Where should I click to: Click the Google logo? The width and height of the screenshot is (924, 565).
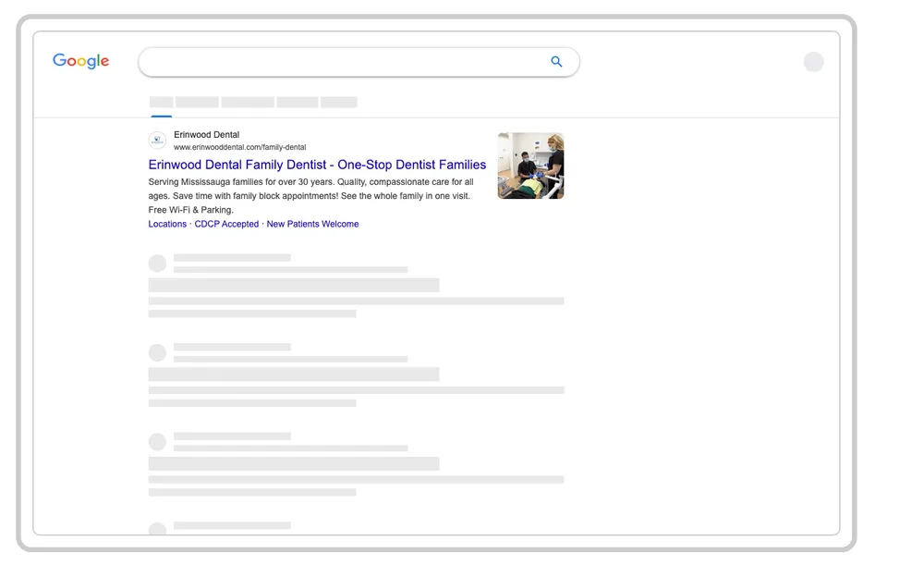coord(80,61)
